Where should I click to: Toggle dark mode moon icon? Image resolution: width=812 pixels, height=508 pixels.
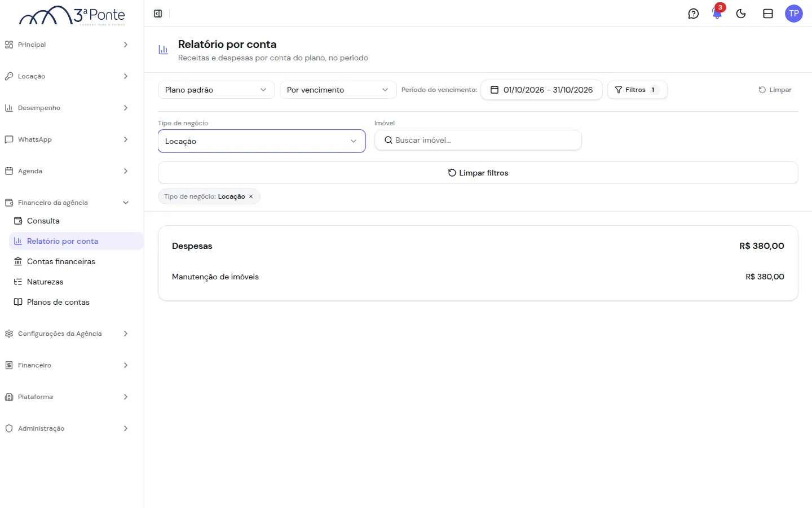[741, 14]
